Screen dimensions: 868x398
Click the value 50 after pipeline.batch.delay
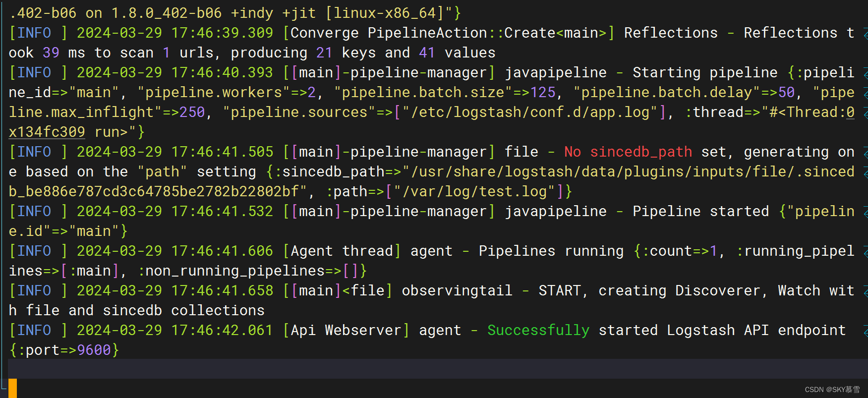[x=787, y=92]
